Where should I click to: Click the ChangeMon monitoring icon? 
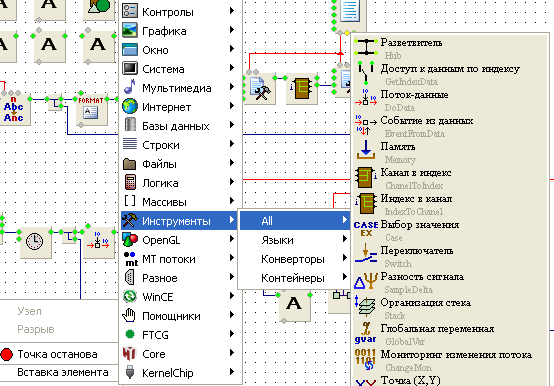(366, 359)
